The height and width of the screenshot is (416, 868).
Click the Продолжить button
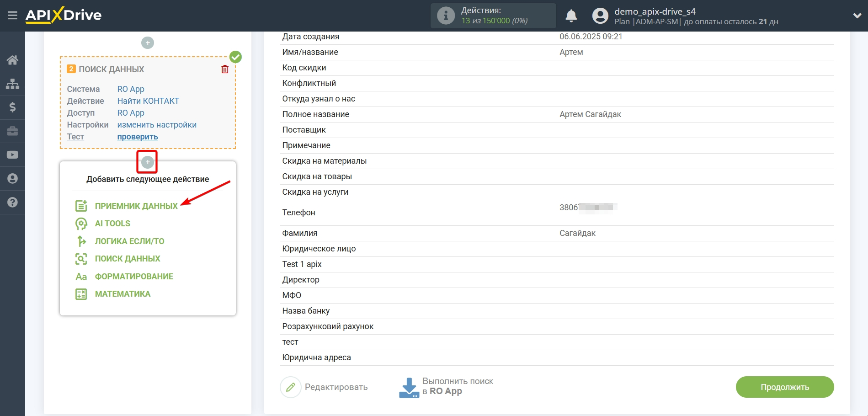coord(784,387)
